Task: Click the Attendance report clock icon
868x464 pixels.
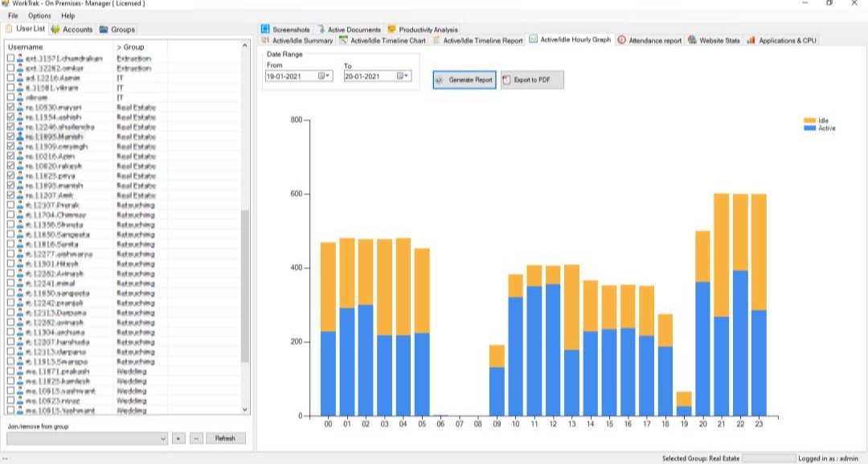Action: (621, 40)
